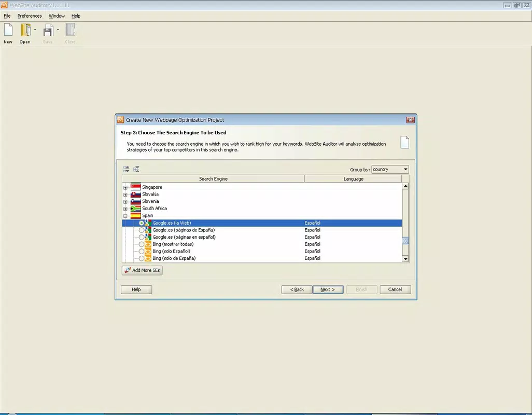Click the Bing icon for Bing (solo Español)
This screenshot has height=415, width=532.
(148, 252)
